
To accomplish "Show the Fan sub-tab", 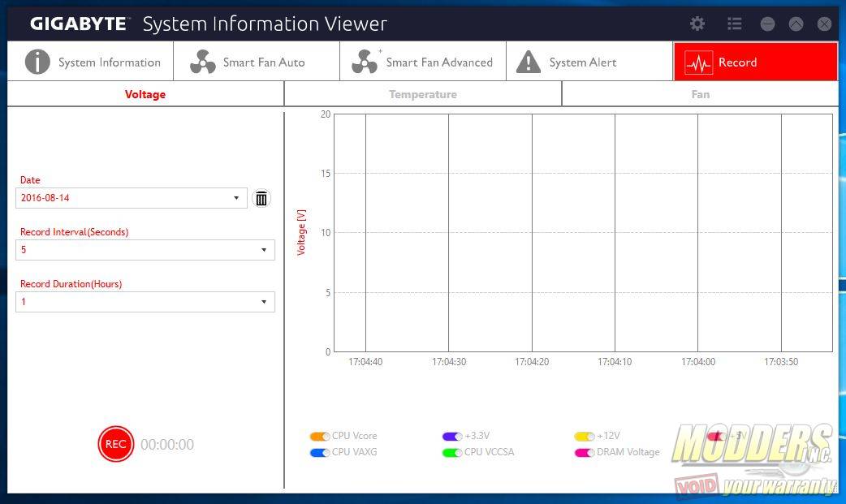I will (x=701, y=94).
